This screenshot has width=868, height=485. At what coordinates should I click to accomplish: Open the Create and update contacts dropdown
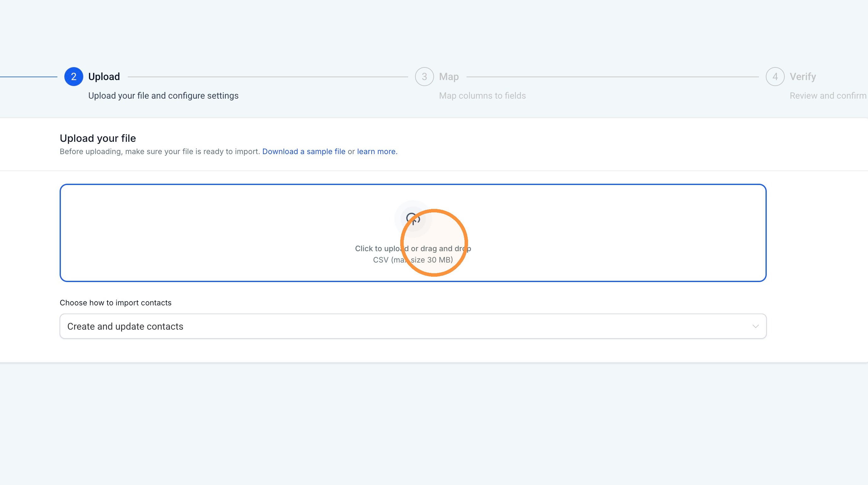413,326
